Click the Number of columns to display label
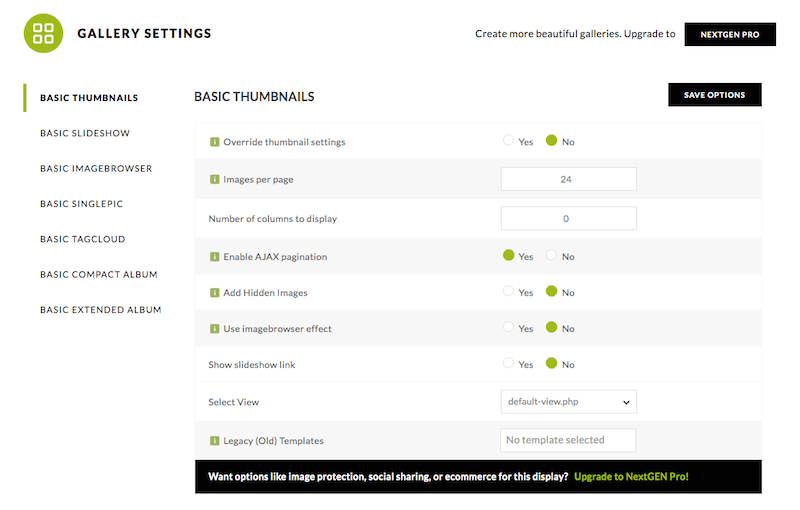The image size is (800, 510). tap(272, 219)
